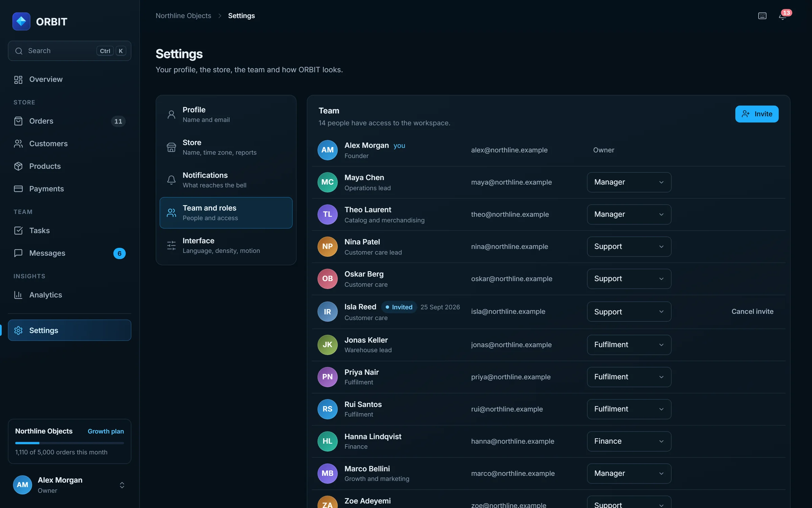Cancel invite for Isla Reed
The height and width of the screenshot is (508, 812).
tap(752, 312)
